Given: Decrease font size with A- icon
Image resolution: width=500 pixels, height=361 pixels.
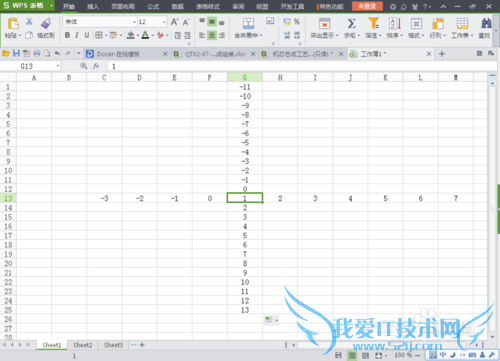Looking at the screenshot, I should pos(186,22).
